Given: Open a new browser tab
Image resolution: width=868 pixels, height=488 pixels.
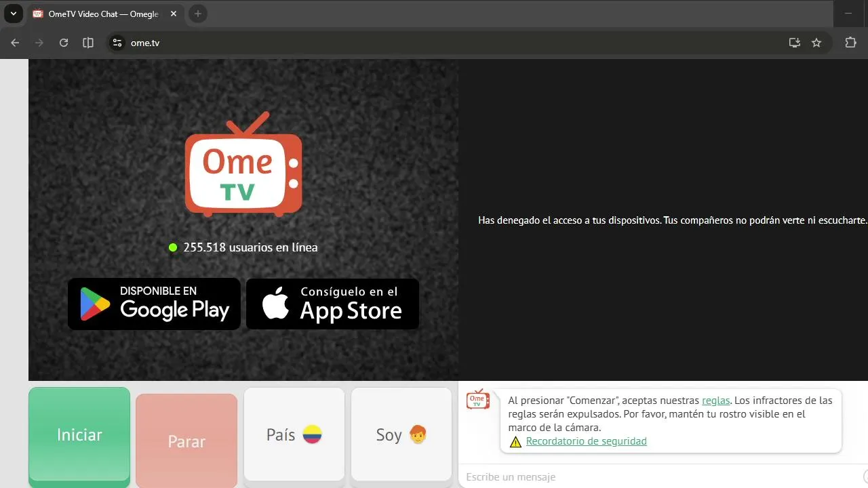Looking at the screenshot, I should (197, 14).
